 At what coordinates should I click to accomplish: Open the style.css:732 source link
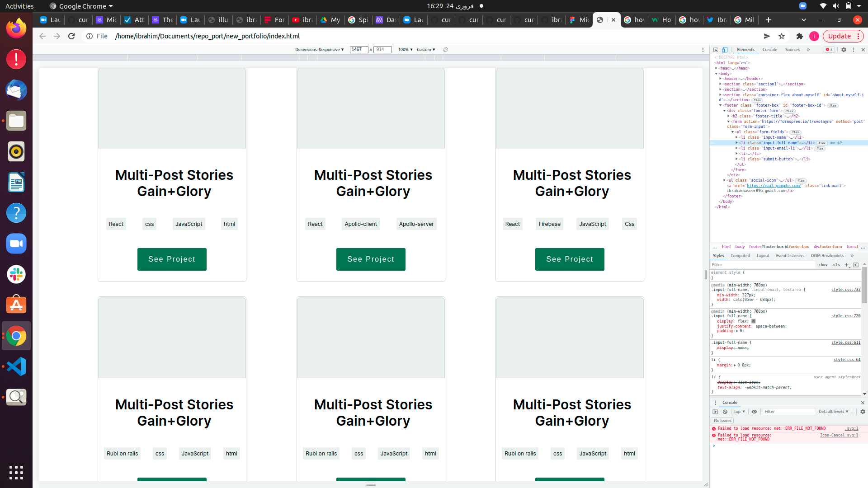click(x=845, y=290)
